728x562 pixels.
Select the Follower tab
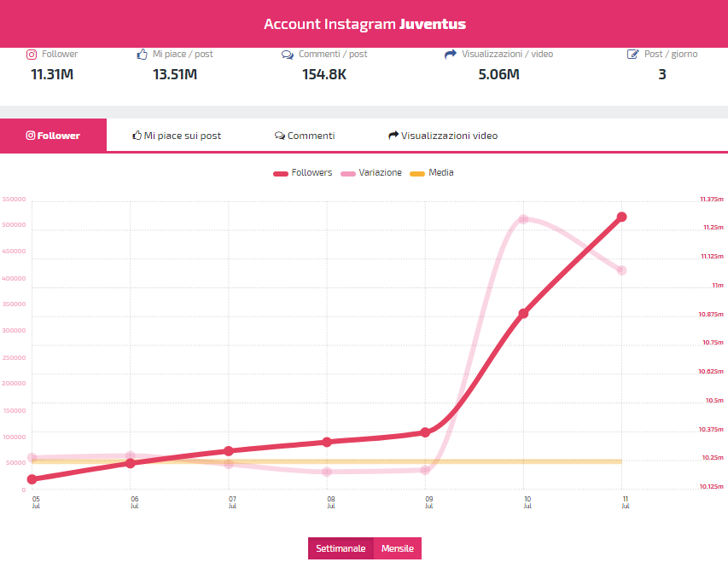(x=54, y=135)
